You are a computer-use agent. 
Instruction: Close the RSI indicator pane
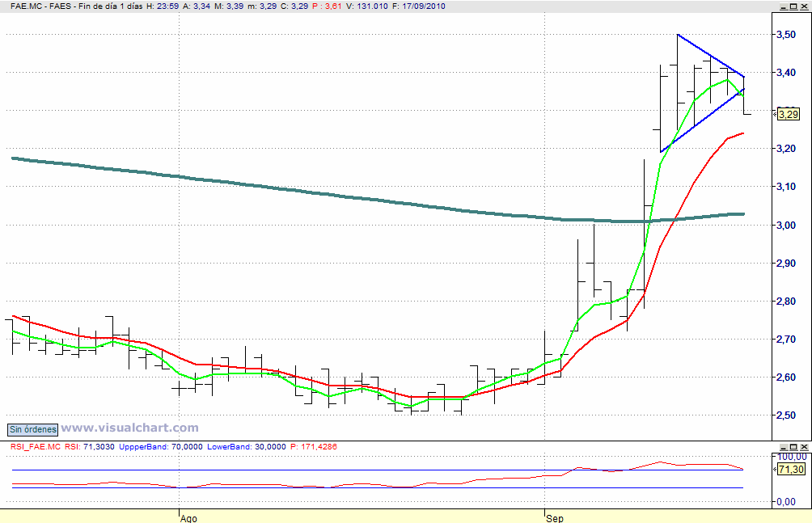coord(804,446)
